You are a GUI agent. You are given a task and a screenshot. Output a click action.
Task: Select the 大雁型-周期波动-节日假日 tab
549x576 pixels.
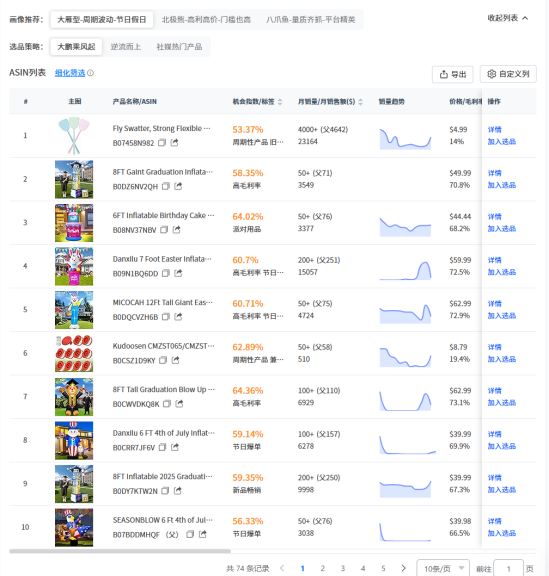(x=101, y=19)
